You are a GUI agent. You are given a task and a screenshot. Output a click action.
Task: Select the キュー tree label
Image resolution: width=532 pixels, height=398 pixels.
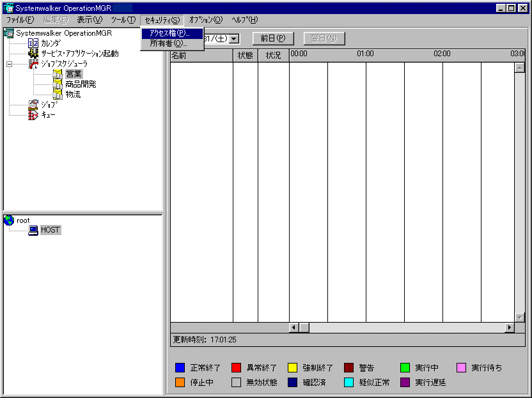pyautogui.click(x=48, y=115)
